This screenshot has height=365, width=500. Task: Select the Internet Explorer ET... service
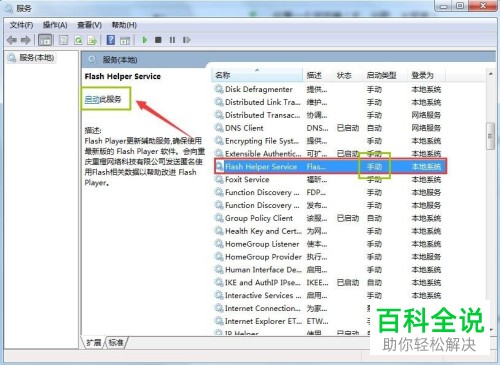point(263,321)
